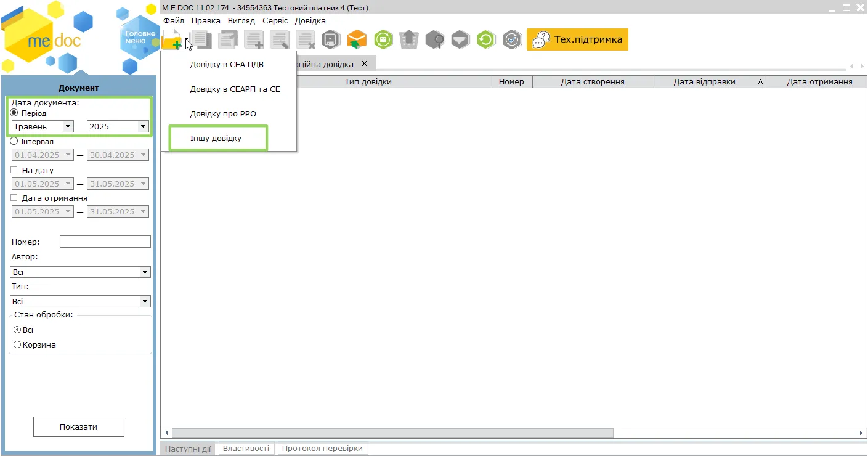Close the довідка tab with X

[x=364, y=63]
